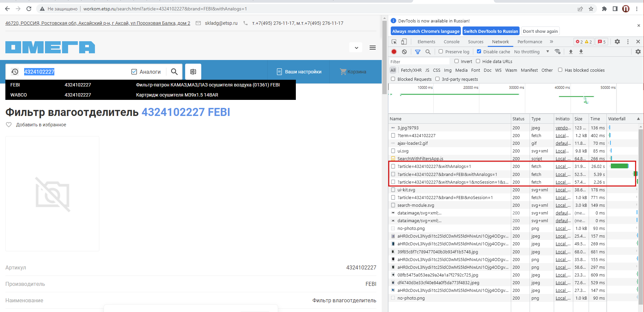Export HAR file download icon
Viewport: 644px width, 312px height.
point(581,52)
